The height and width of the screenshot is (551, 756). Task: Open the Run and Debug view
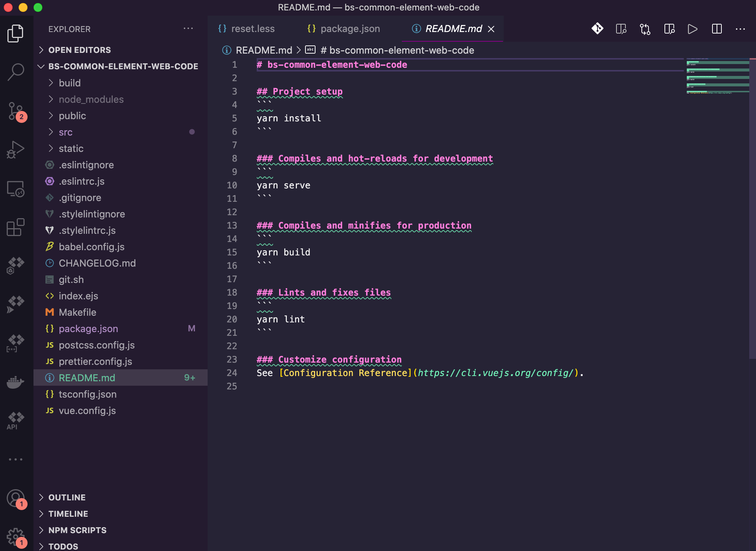click(x=16, y=150)
